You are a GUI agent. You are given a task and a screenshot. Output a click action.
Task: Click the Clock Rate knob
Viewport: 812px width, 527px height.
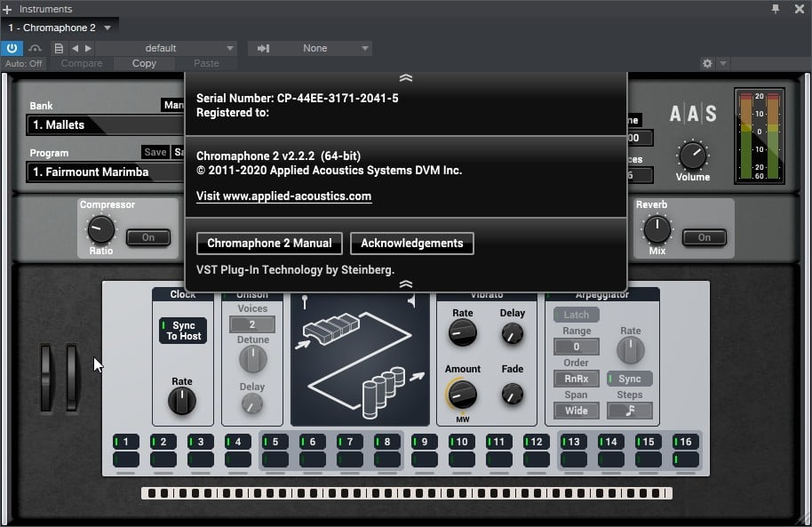[182, 401]
